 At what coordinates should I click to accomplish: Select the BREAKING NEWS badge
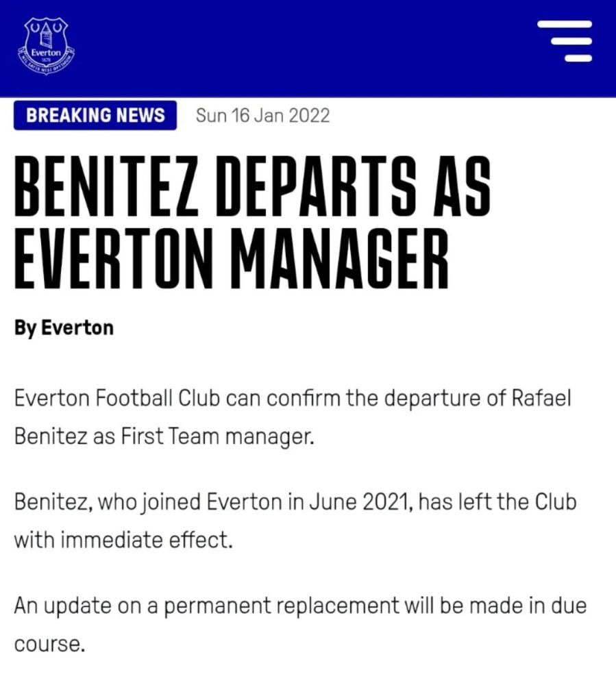click(95, 115)
